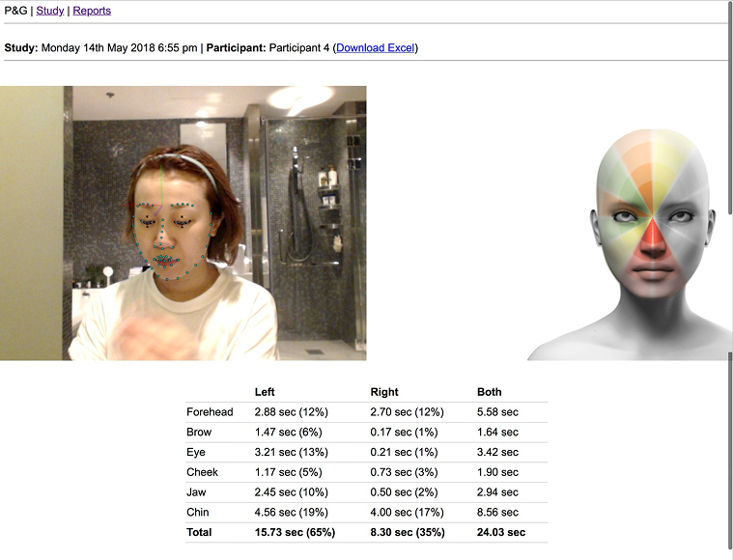Click the vertical scrollbar on the right edge
The image size is (733, 560).
[728, 280]
